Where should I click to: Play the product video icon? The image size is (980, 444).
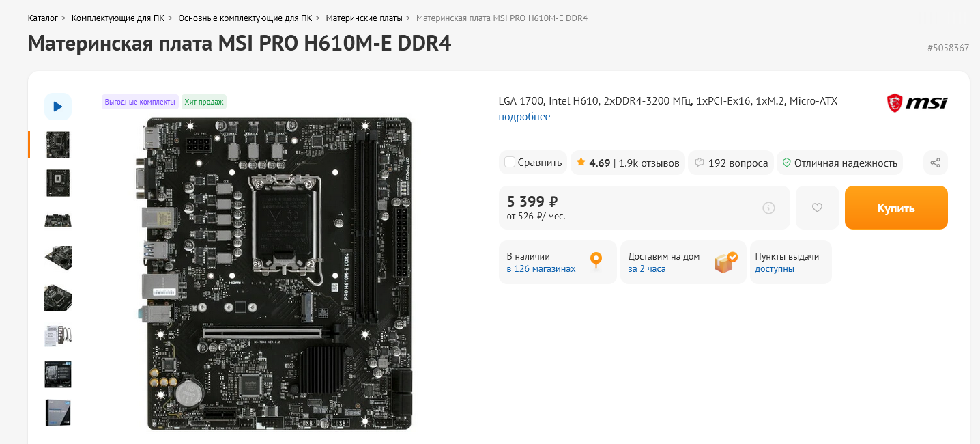[x=58, y=107]
